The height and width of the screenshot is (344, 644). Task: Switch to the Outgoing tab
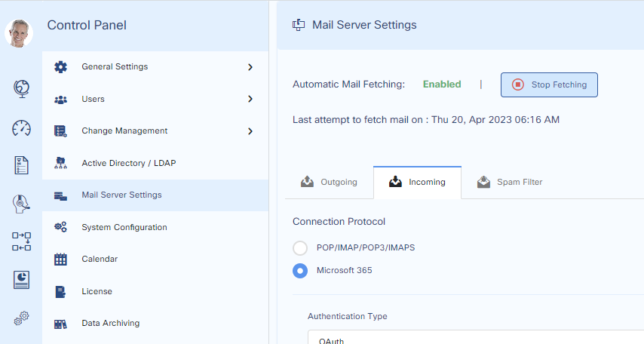pyautogui.click(x=329, y=182)
